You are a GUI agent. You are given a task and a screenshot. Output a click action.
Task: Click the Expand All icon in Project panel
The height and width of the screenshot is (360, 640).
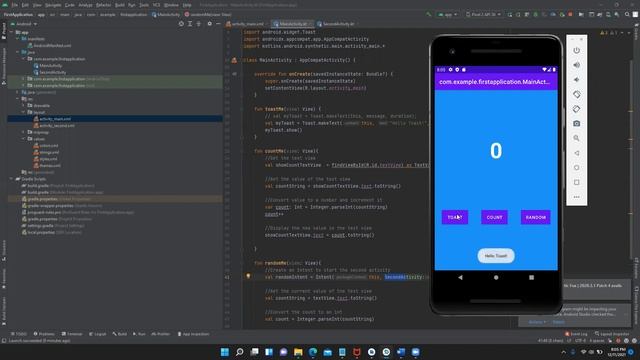[x=190, y=24]
